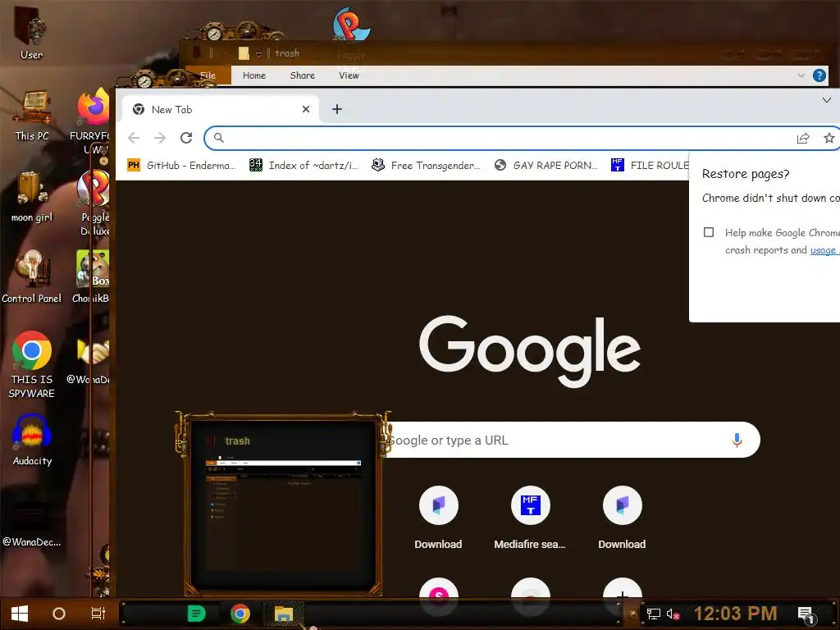Open the FILE ROULE bookmark
The width and height of the screenshot is (840, 630).
650,165
